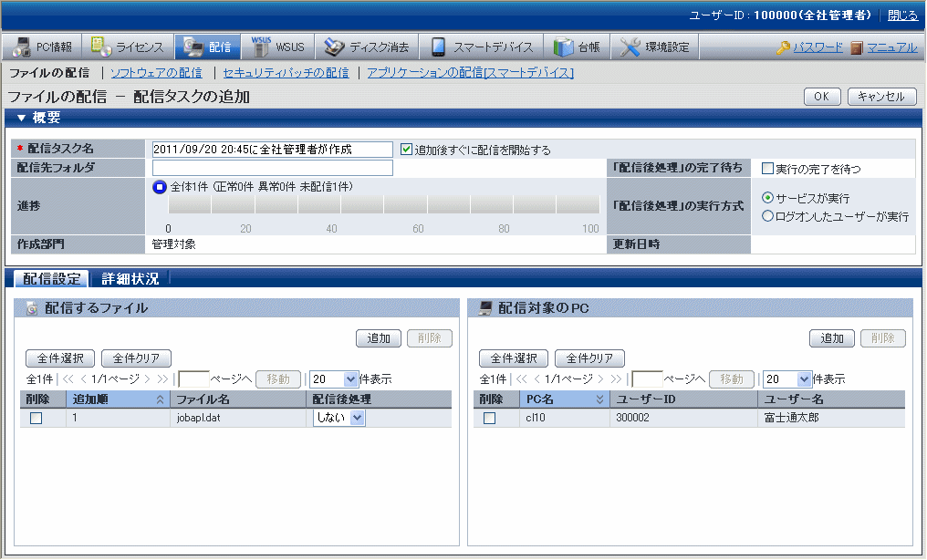Switch to the 詳細状況 tab

[x=130, y=279]
